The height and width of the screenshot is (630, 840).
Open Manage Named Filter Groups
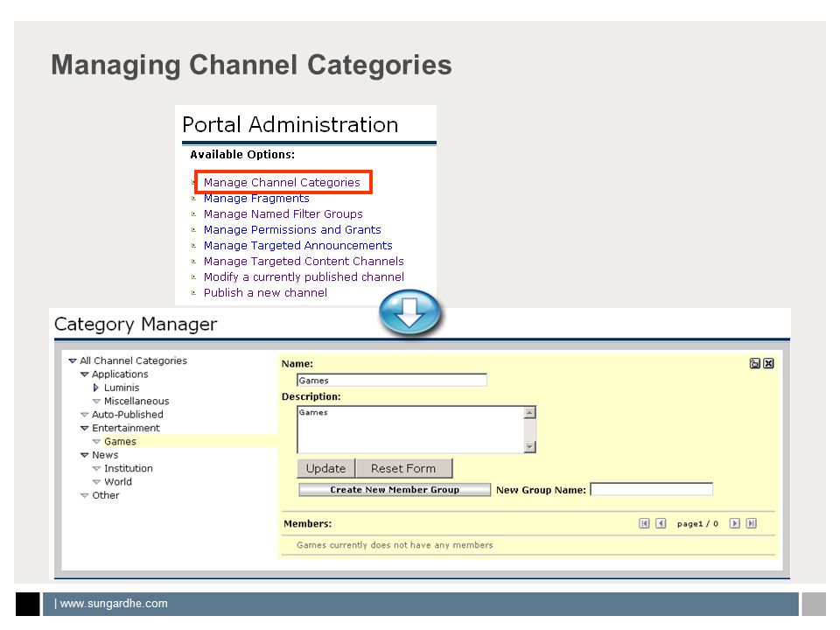click(283, 213)
